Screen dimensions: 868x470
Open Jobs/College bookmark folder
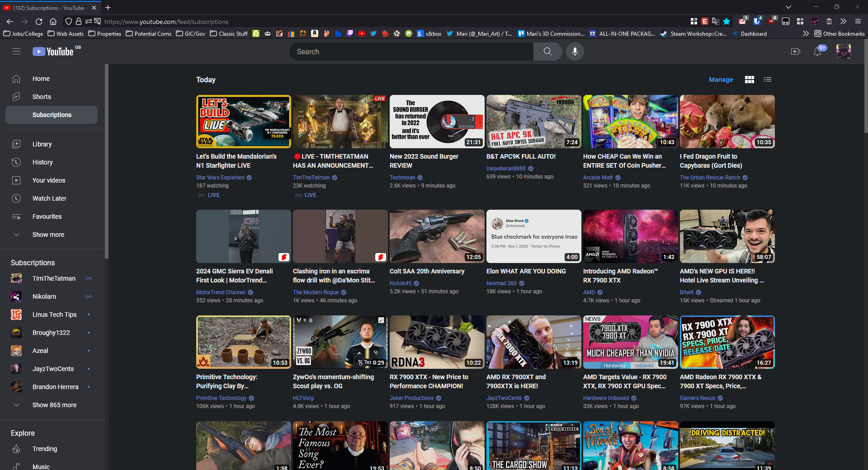24,33
